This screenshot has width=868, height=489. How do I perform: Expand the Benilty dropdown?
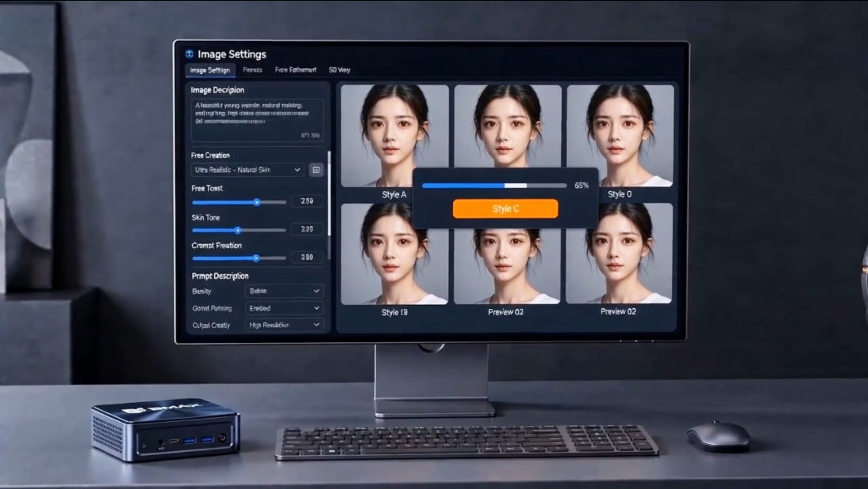285,291
